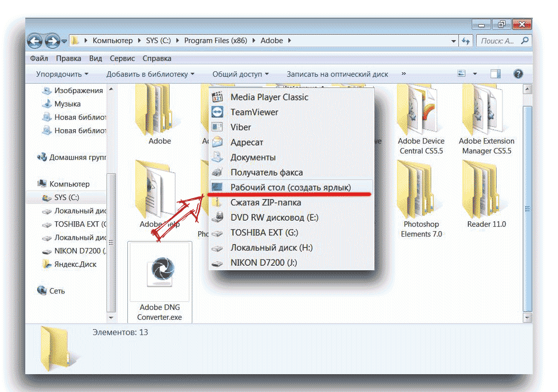Send to DVD RW дисковод (E:)
This screenshot has height=392, width=558.
coord(291,217)
